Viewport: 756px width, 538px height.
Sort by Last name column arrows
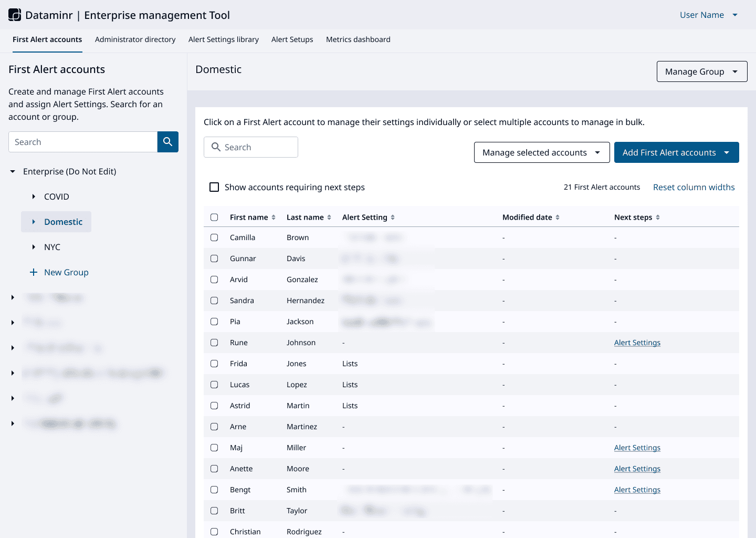(329, 218)
